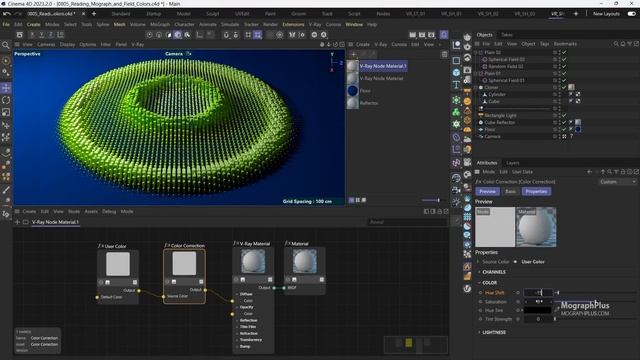
Task: Select the Scale tool in left toolbar
Action: click(6, 112)
